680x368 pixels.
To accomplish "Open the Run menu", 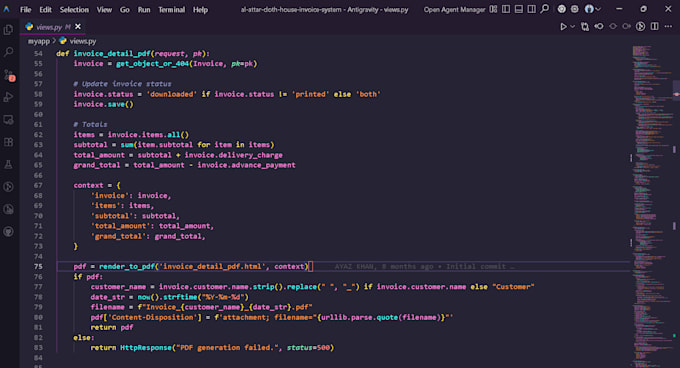I will 144,10.
